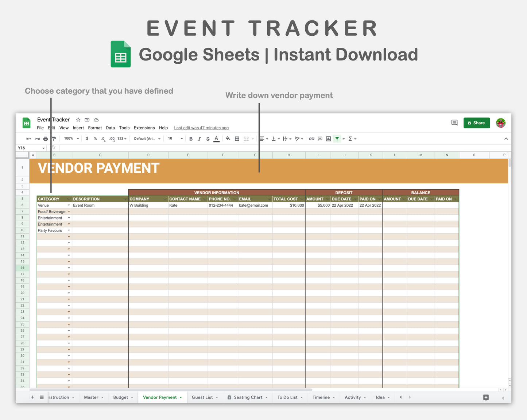The image size is (527, 420).
Task: Click the Insert link icon
Action: click(311, 139)
